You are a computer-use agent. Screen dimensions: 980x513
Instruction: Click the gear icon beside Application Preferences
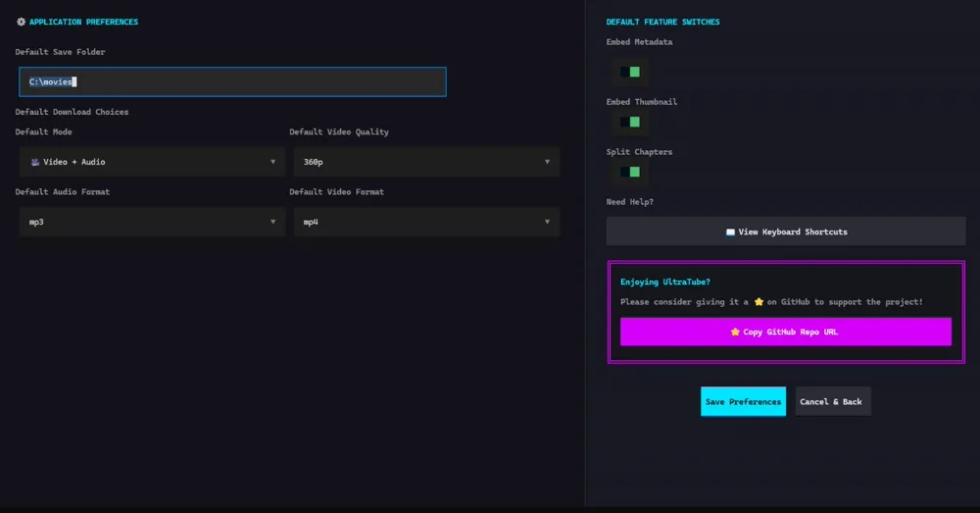click(21, 22)
